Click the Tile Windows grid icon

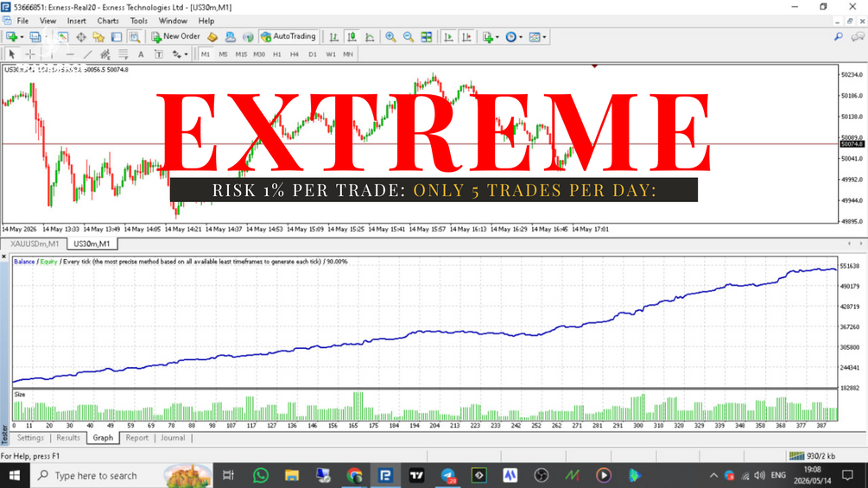click(427, 37)
